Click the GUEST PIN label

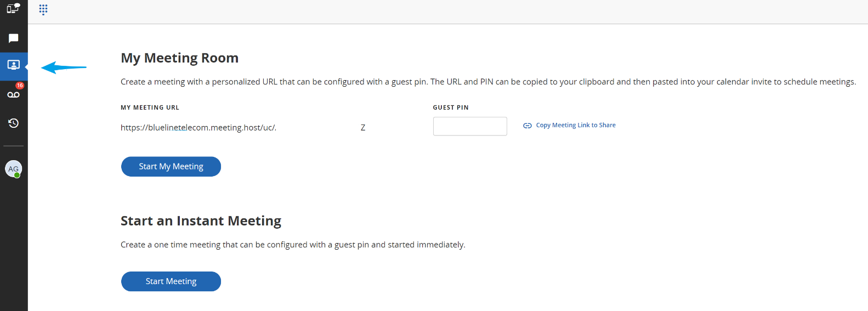point(451,108)
